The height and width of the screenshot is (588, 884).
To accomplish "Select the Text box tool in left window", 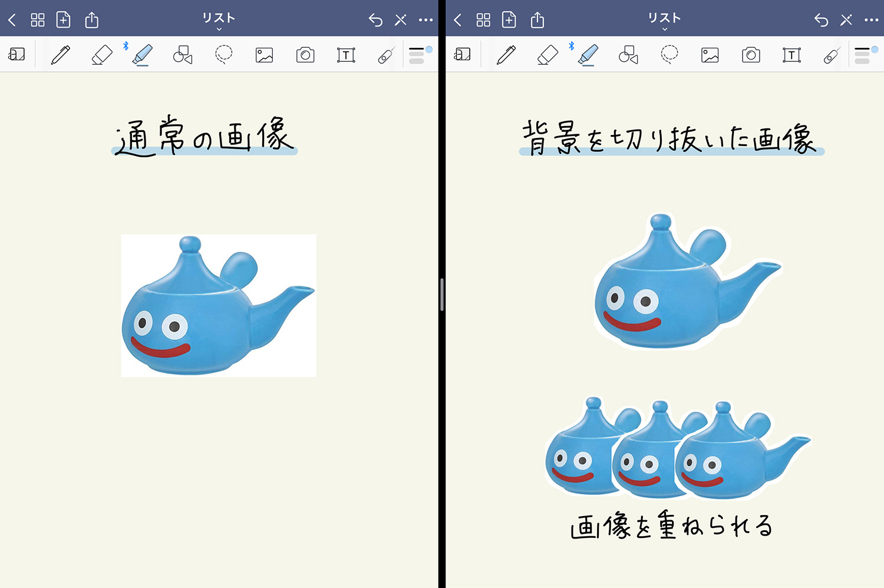I will pos(346,55).
